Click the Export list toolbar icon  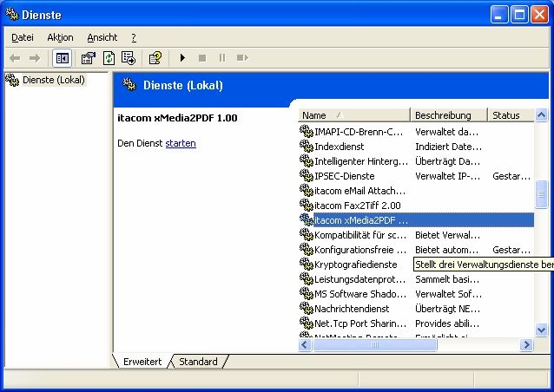tap(129, 58)
